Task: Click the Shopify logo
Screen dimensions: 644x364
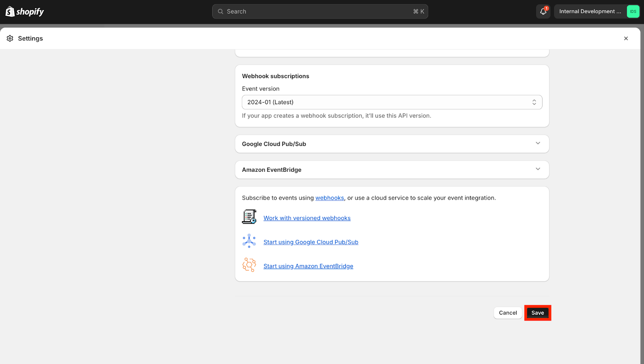Action: [x=25, y=12]
